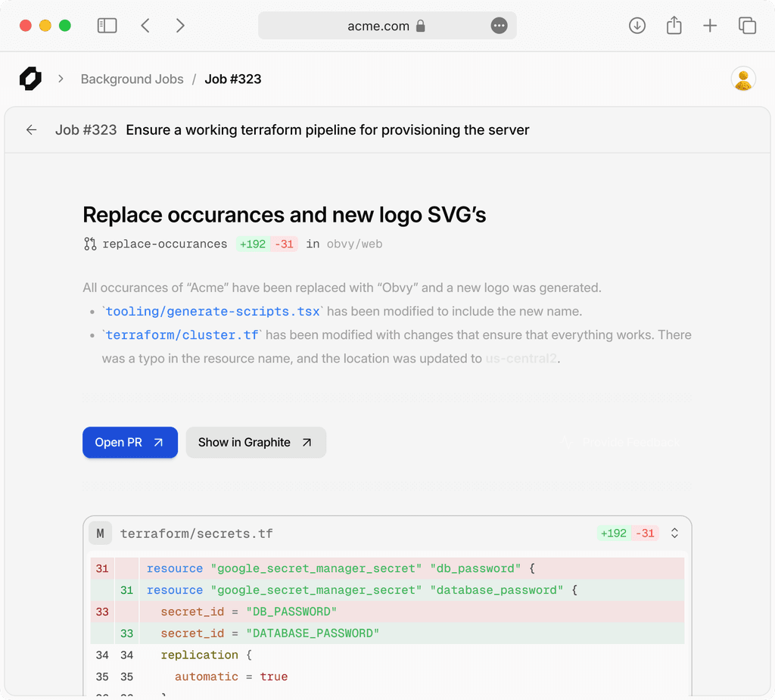The image size is (775, 700).
Task: Click the -31 badge under the title
Action: pos(285,244)
